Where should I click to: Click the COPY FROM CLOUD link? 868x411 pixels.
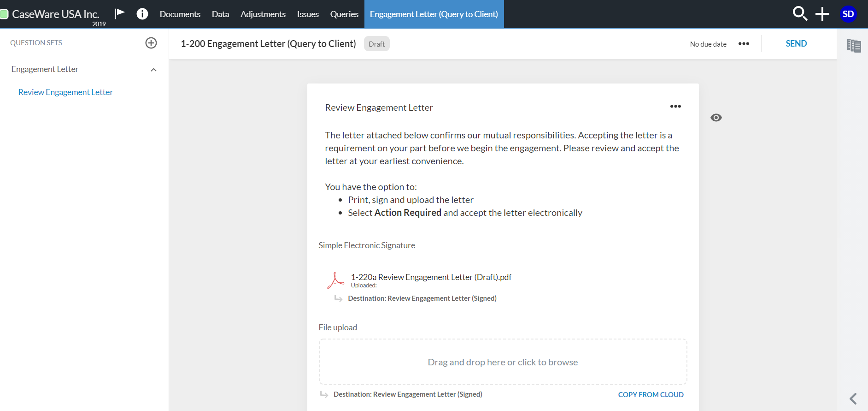pos(651,395)
